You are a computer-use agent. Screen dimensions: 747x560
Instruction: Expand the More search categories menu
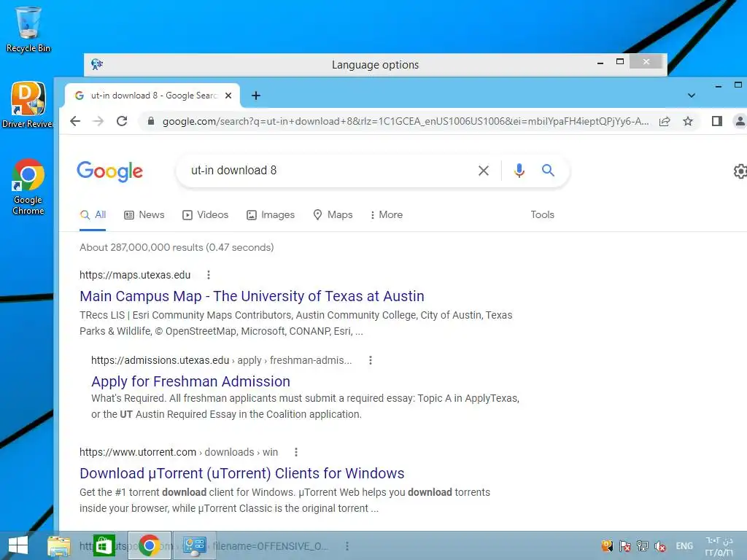(x=387, y=215)
